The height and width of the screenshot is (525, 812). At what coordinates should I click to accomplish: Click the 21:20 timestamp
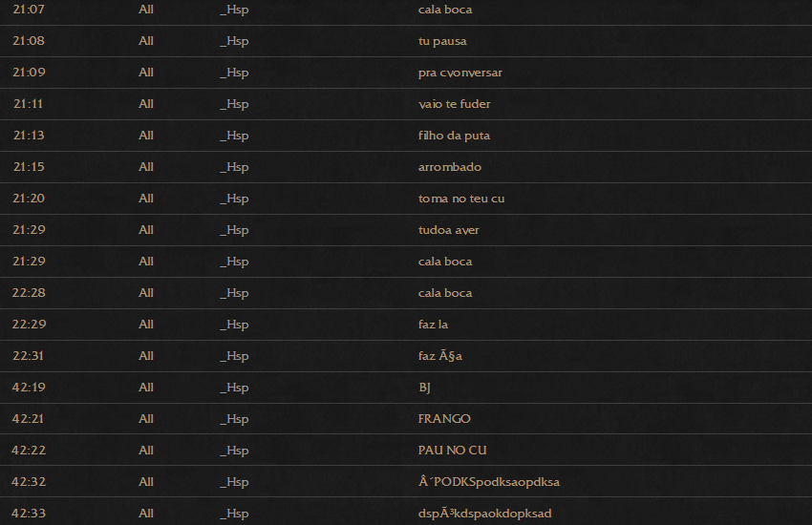pyautogui.click(x=29, y=199)
